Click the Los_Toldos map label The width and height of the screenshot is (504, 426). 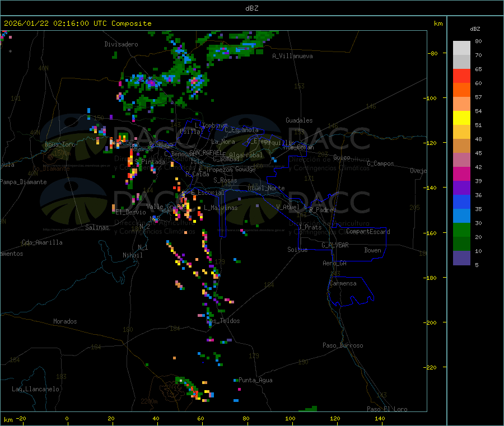pyautogui.click(x=223, y=321)
